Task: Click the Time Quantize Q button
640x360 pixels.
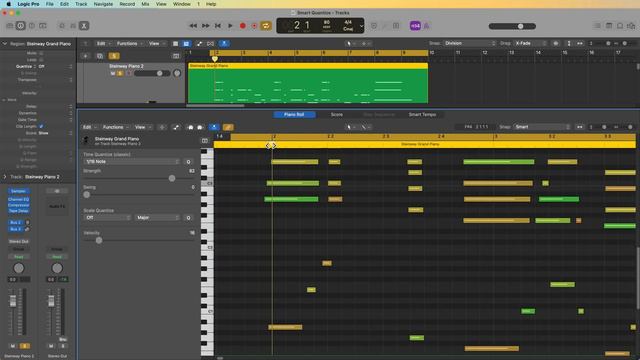Action: (x=188, y=162)
